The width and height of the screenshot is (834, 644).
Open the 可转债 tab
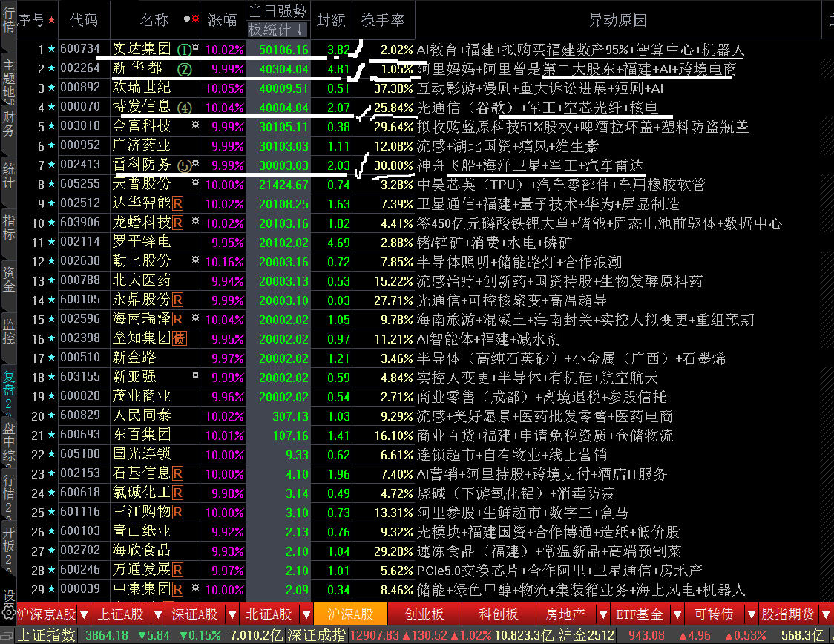(x=715, y=614)
